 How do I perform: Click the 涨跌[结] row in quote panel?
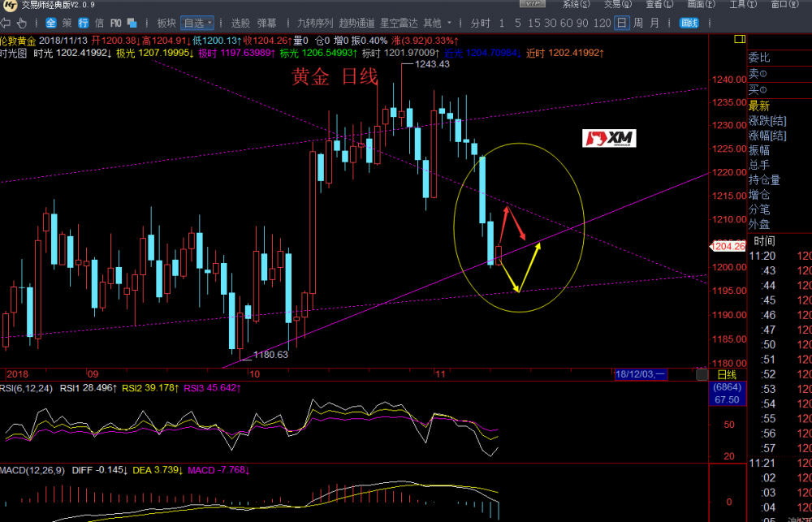click(767, 121)
